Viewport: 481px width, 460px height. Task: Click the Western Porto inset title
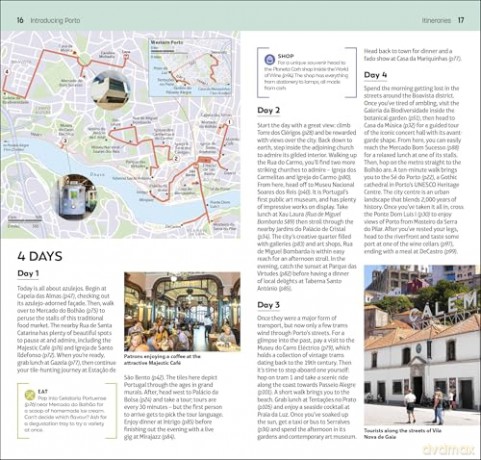tap(167, 42)
